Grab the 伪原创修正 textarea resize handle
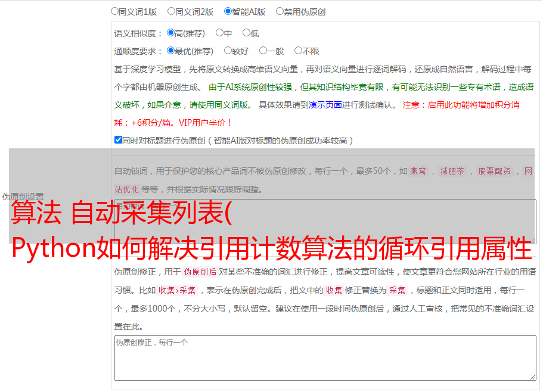 click(x=532, y=376)
